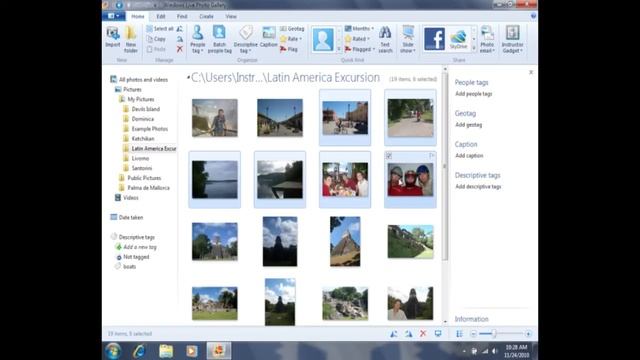This screenshot has height=360, width=640.
Task: Click the Import photos icon
Action: pos(113,37)
